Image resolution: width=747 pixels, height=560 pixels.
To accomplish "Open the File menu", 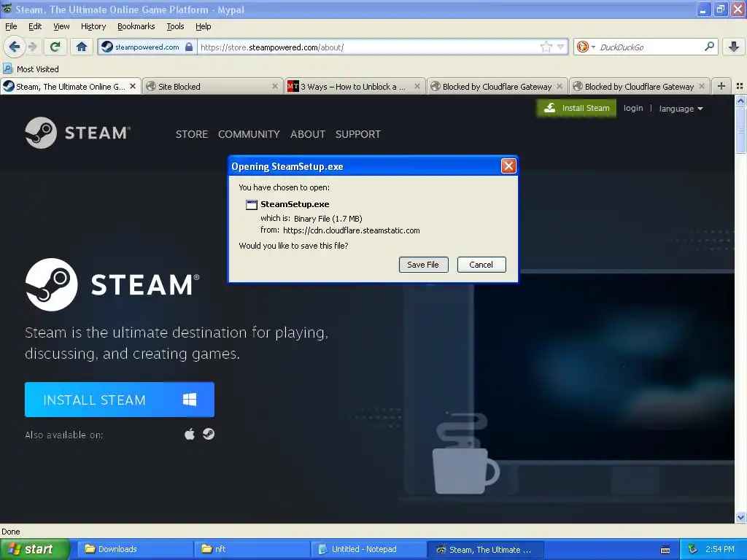I will click(11, 26).
